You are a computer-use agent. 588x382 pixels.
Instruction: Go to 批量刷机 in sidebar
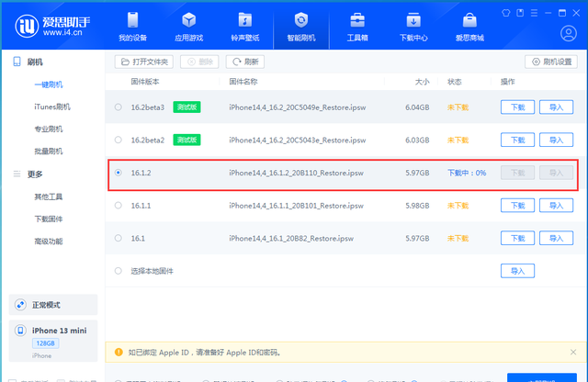[x=49, y=152]
